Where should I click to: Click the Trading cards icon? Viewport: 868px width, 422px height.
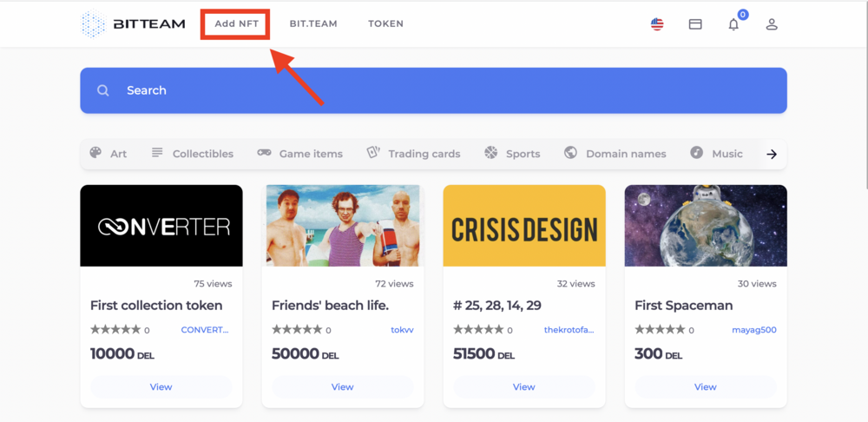(x=373, y=152)
